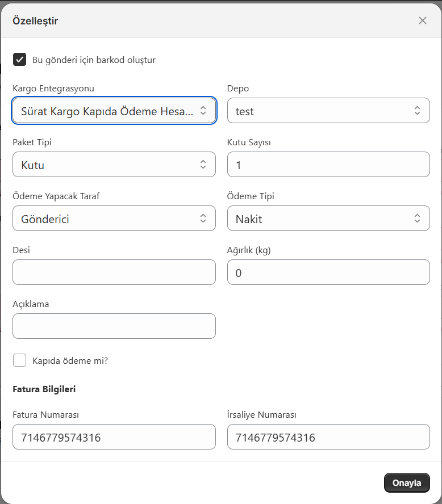Focus the Açıklama text field
The width and height of the screenshot is (442, 504).
click(114, 326)
